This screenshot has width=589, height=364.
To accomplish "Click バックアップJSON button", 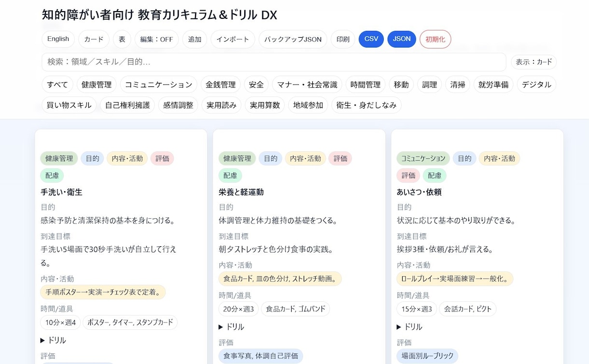I will coord(293,39).
